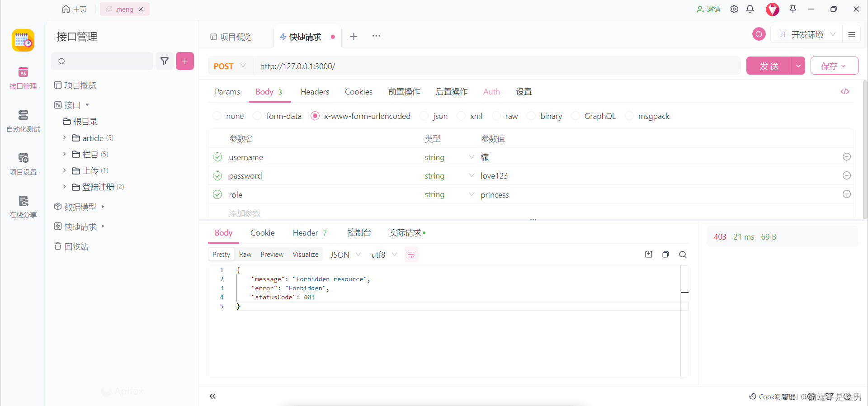Click the pin window icon

pos(793,9)
